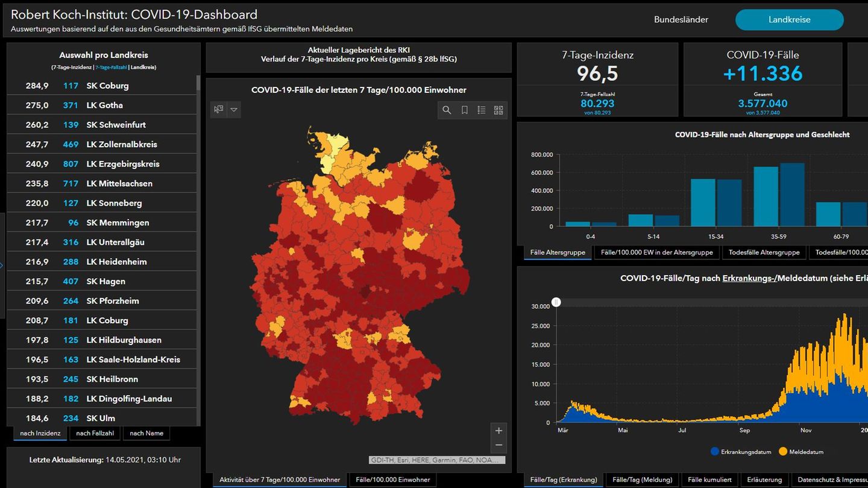Viewport: 868px width, 488px height.
Task: Zoom out on the map
Action: (x=498, y=445)
